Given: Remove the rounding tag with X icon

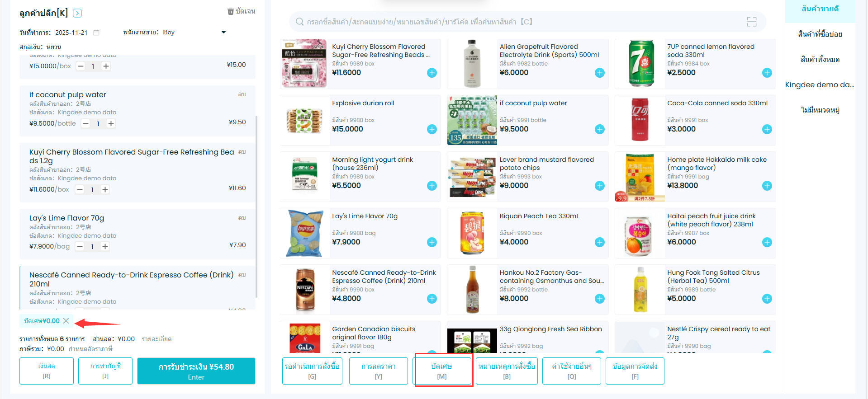Looking at the screenshot, I should [66, 321].
